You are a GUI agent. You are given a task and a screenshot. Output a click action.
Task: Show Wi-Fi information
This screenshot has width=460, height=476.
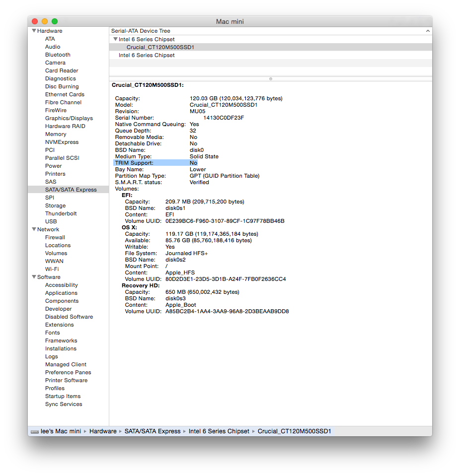tap(52, 269)
